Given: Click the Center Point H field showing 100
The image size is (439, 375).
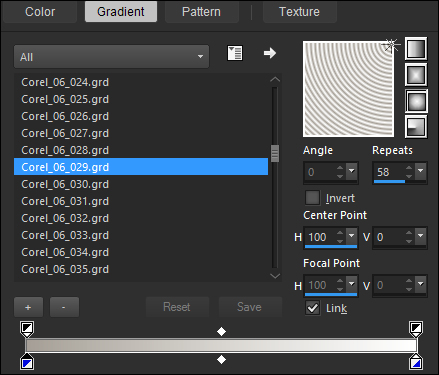Looking at the screenshot, I should [x=320, y=237].
